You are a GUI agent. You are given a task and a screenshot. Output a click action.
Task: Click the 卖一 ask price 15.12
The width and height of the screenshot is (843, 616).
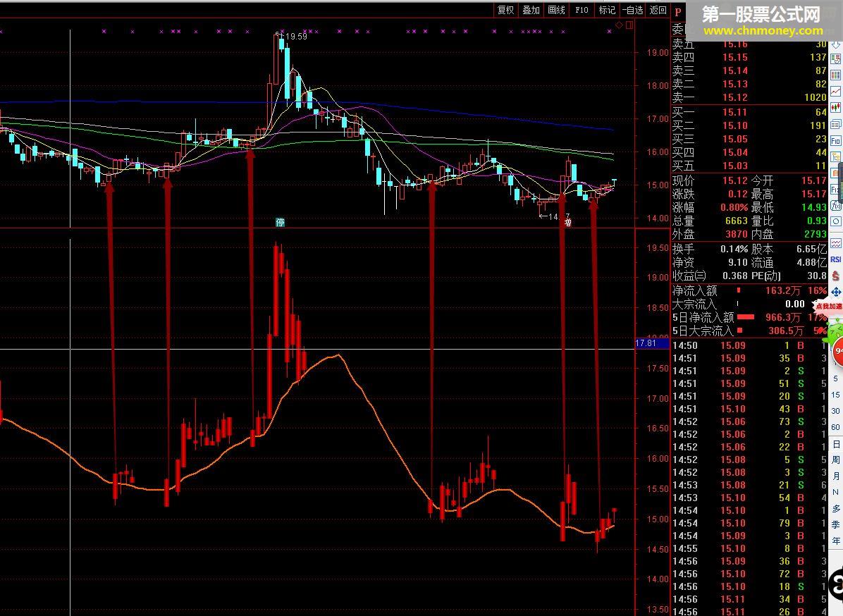pyautogui.click(x=735, y=97)
